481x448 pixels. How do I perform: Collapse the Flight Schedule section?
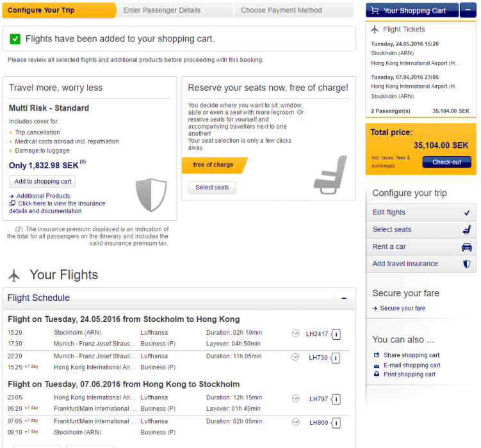(x=344, y=298)
